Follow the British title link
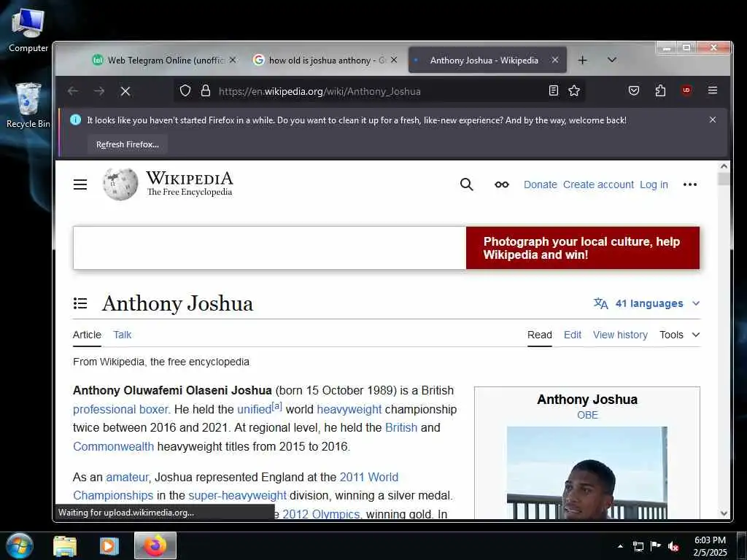Image resolution: width=747 pixels, height=560 pixels. [401, 427]
